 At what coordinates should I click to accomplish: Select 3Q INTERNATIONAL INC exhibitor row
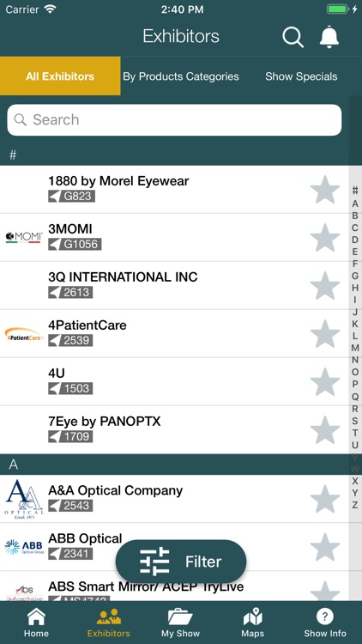point(174,285)
